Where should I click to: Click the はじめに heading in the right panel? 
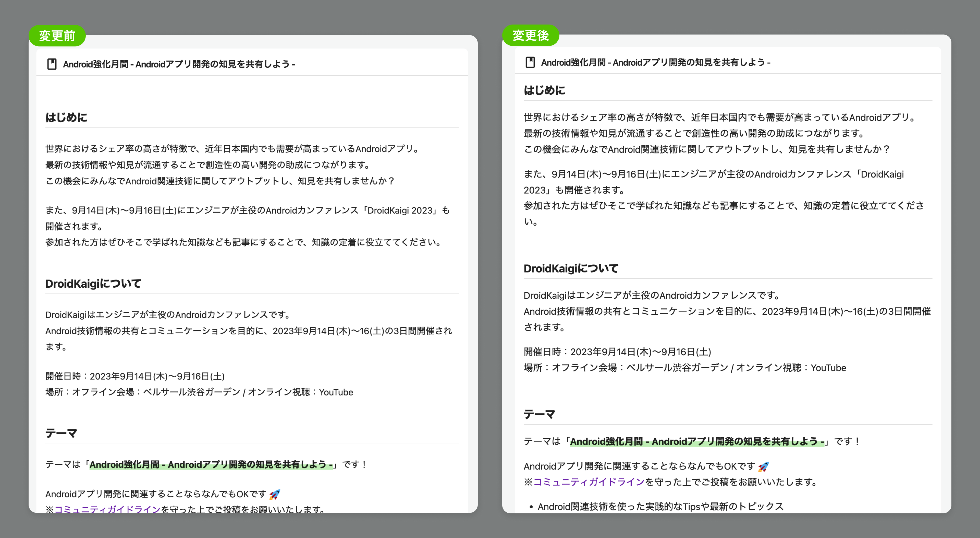544,90
